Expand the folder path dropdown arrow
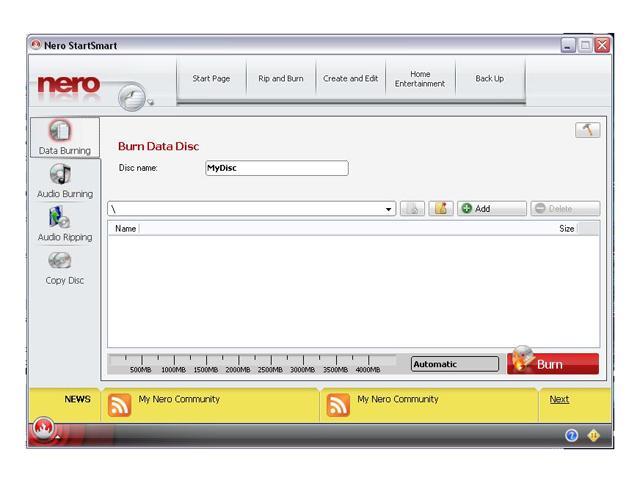 (389, 209)
